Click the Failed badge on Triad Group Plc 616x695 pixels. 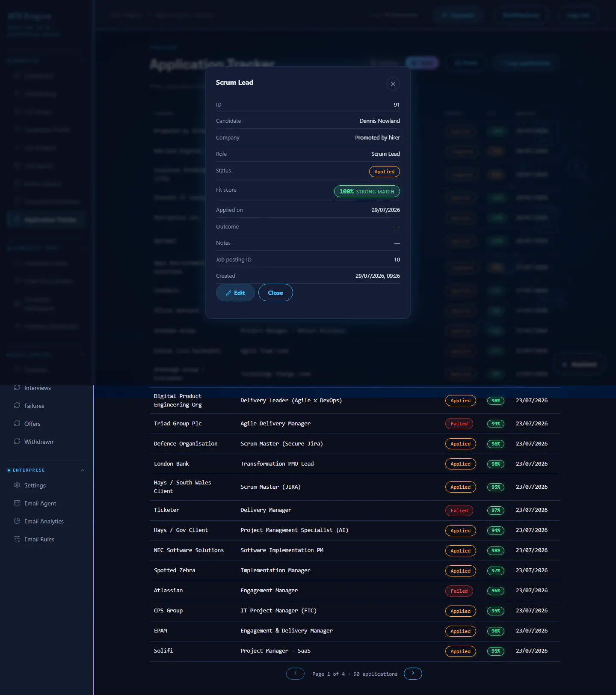pos(459,424)
